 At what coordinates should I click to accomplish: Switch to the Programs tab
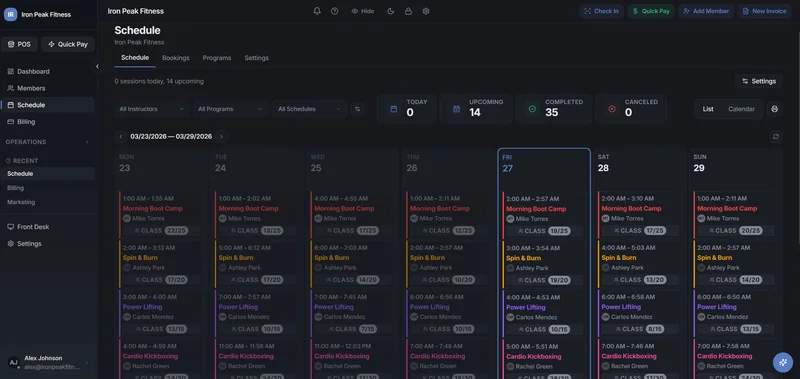(217, 58)
